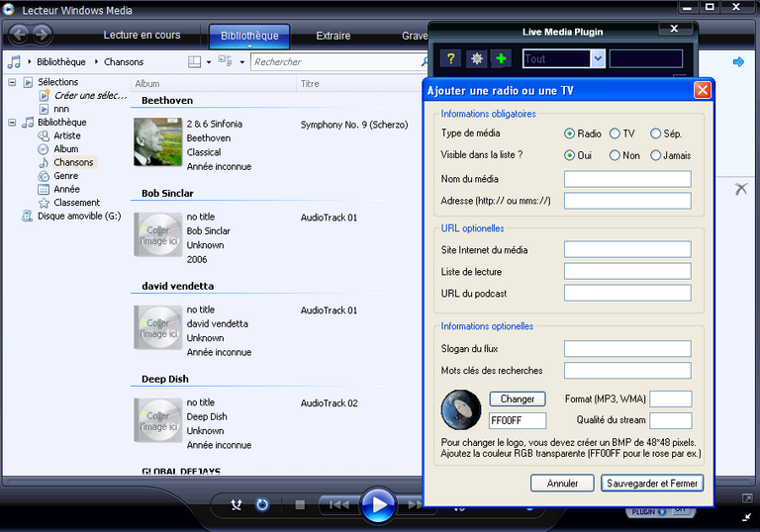Select Oui for visible in list
Screen dimensions: 760x532
point(570,155)
